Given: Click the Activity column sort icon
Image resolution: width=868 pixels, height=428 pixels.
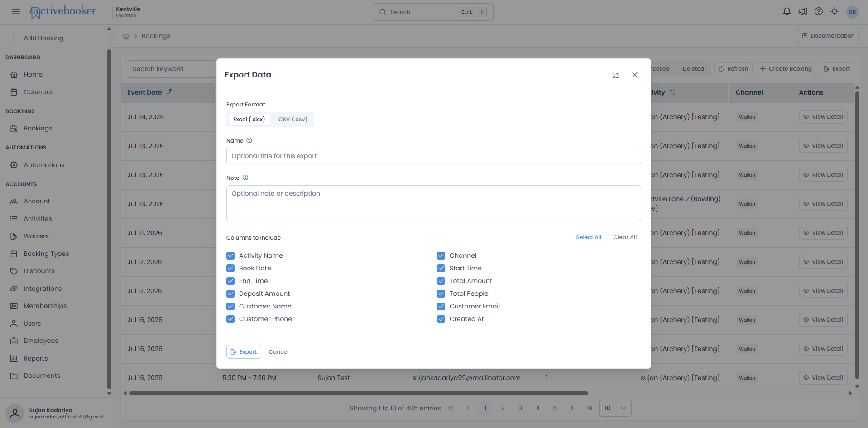Looking at the screenshot, I should coord(672,92).
